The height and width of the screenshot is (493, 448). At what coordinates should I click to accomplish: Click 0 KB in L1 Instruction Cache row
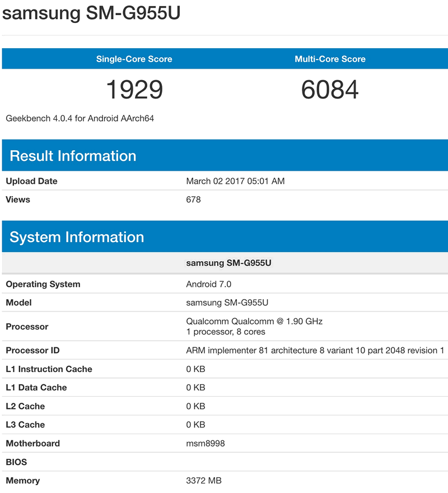coord(195,369)
